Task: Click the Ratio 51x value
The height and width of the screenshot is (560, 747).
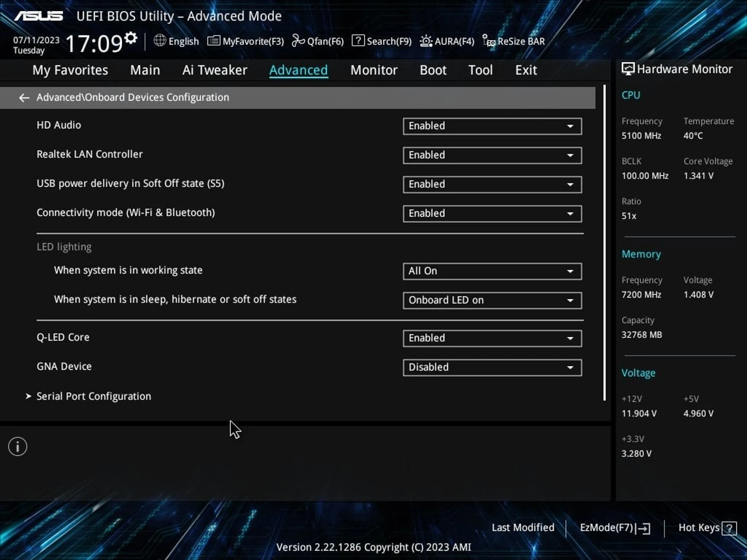Action: [629, 216]
